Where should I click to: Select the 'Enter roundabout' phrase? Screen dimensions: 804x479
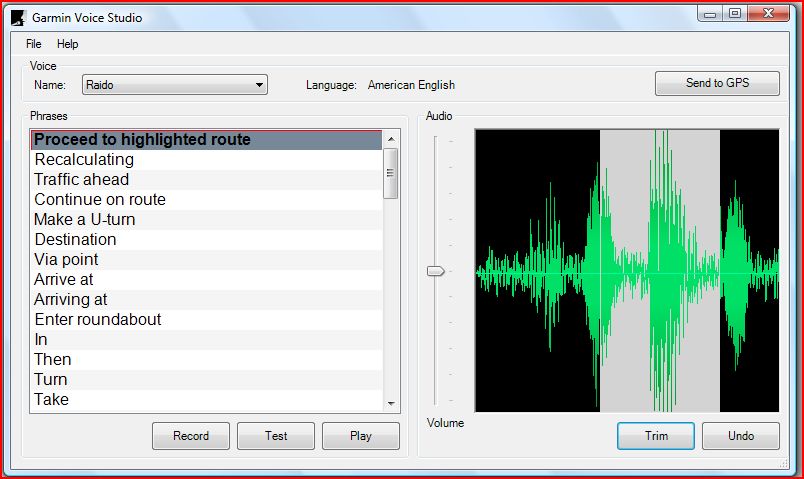[206, 320]
